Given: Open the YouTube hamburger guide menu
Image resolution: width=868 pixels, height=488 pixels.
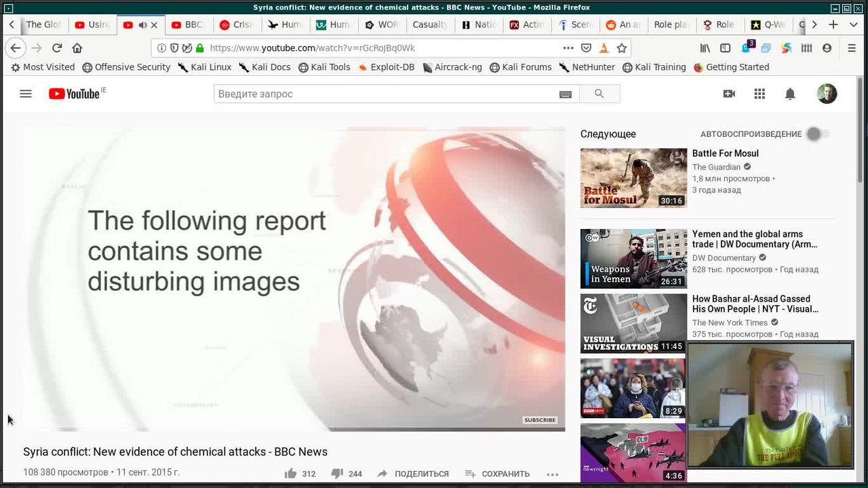Looking at the screenshot, I should [26, 94].
